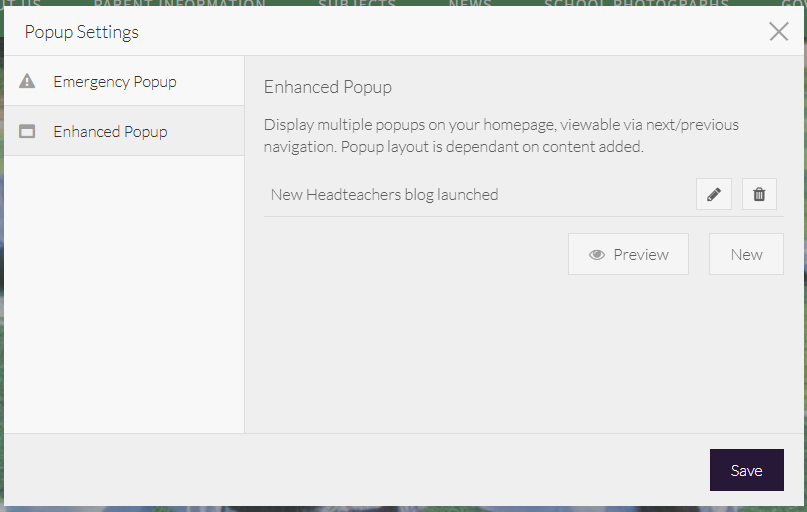This screenshot has height=512, width=807.
Task: Select the Enhanced Popup sidebar tab
Action: point(110,131)
